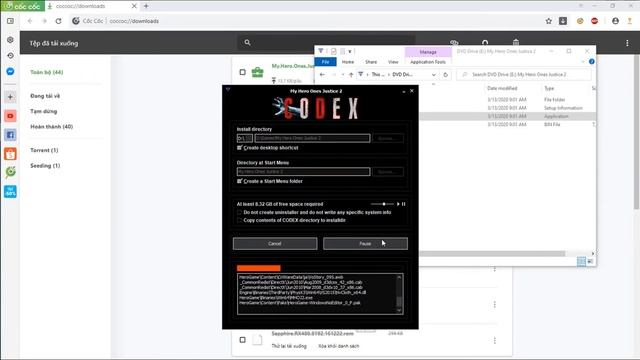Viewport: 640px width, 360px height.
Task: Toggle Create a Start Menu folder checkbox
Action: tap(240, 181)
